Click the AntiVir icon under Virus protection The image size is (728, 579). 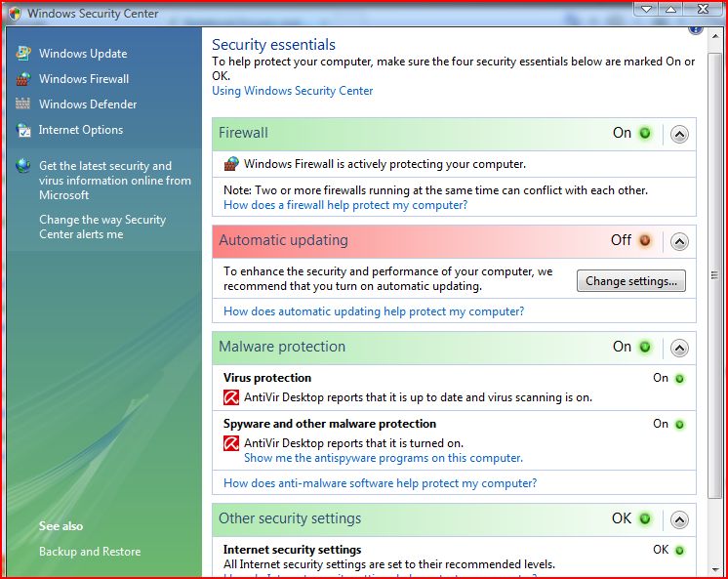point(231,397)
